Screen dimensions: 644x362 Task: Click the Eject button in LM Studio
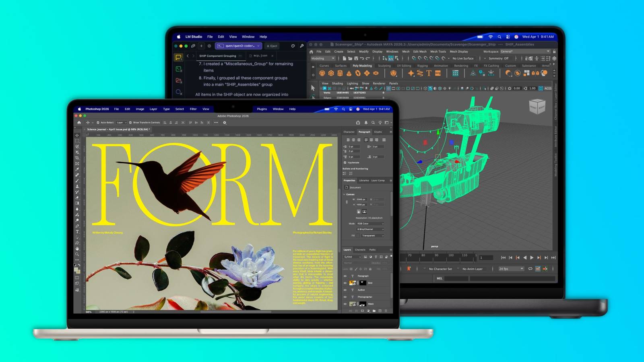click(272, 46)
